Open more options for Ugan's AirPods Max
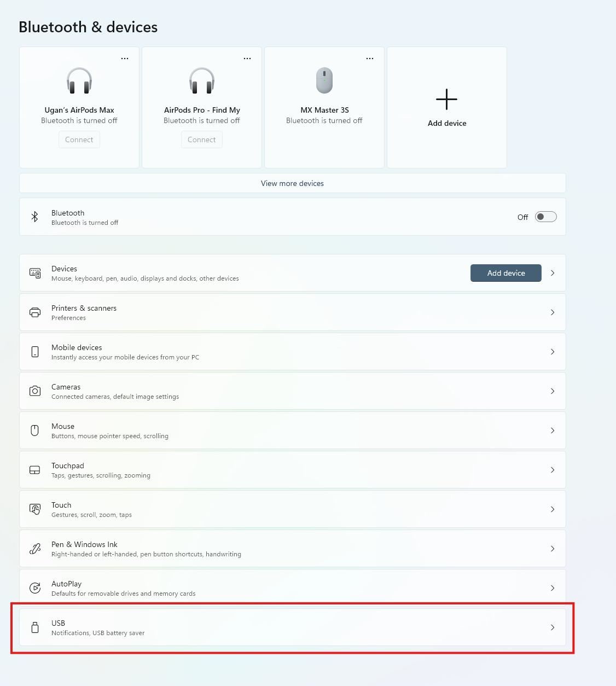616x686 pixels. point(125,58)
